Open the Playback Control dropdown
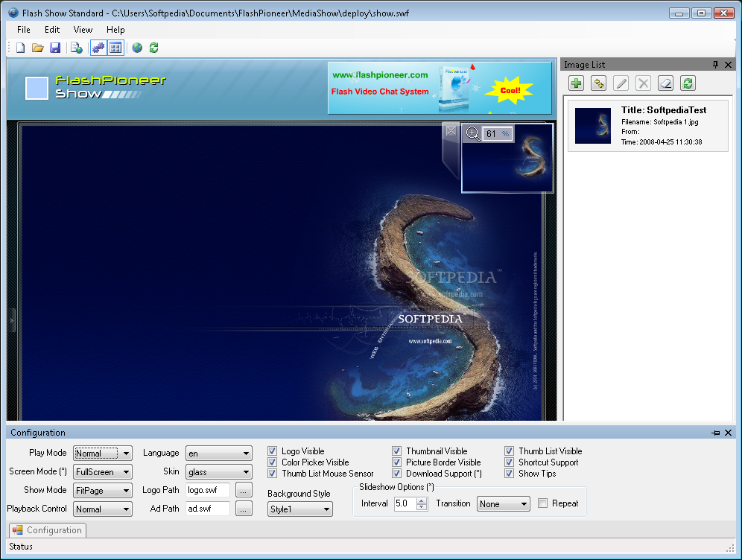Image resolution: width=742 pixels, height=560 pixels. pyautogui.click(x=103, y=509)
